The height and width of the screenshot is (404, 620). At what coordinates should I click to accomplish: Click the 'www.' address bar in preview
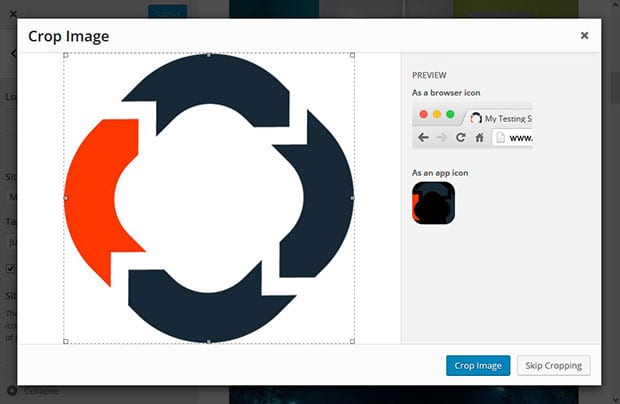513,138
